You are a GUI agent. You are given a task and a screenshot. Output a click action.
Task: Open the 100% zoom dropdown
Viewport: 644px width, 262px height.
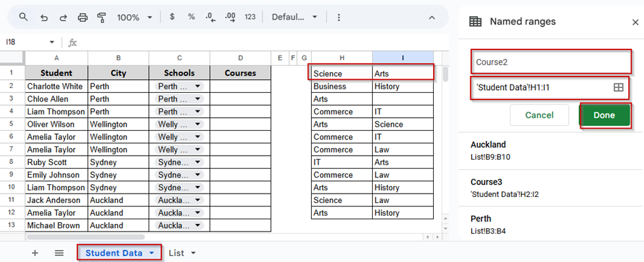(x=134, y=17)
